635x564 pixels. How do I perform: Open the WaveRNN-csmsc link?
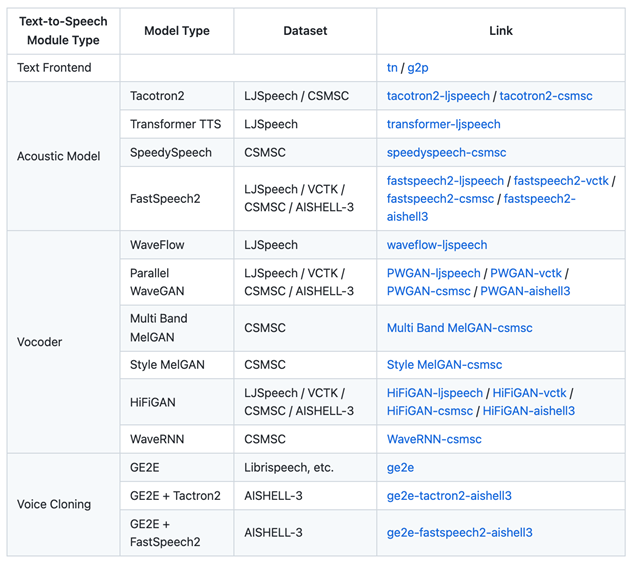434,439
